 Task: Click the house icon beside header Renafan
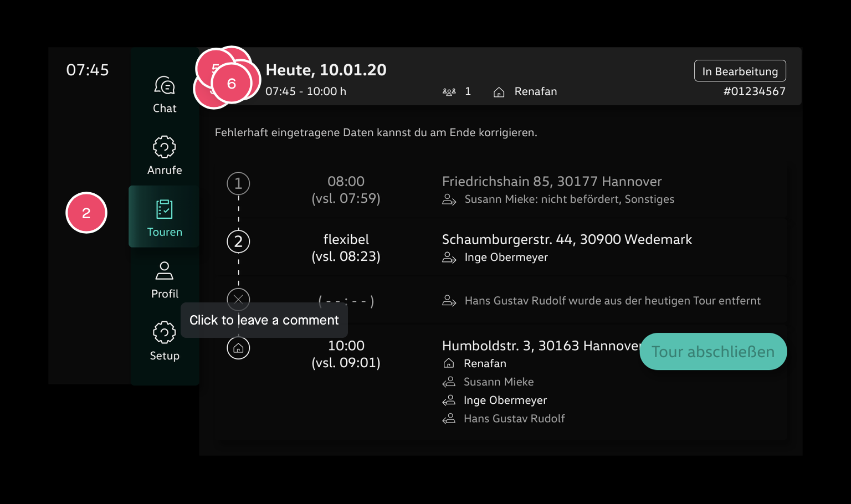[499, 92]
